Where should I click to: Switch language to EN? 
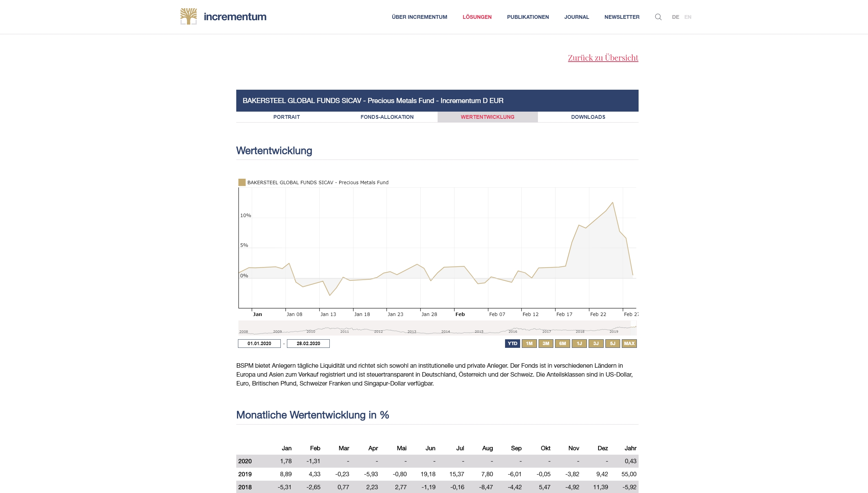click(x=688, y=17)
